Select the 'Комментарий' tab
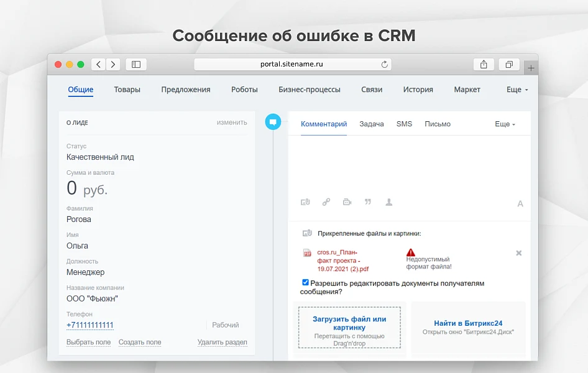Image resolution: width=588 pixels, height=373 pixels. point(324,124)
